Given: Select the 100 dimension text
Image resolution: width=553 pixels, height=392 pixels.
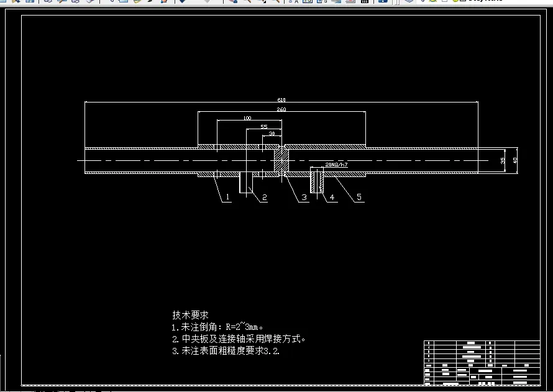Looking at the screenshot, I should coord(247,118).
